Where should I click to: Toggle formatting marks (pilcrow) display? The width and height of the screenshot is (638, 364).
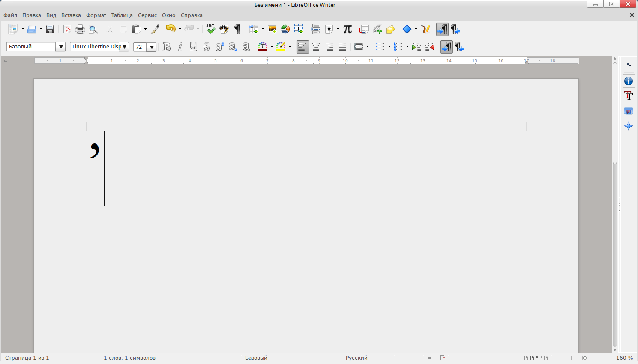pos(237,30)
